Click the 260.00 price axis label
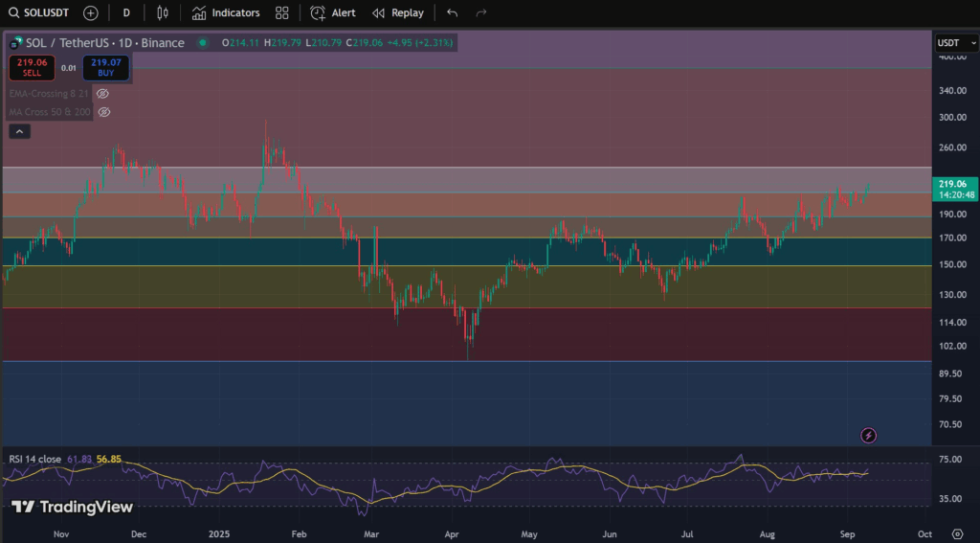The image size is (980, 543). [x=952, y=147]
